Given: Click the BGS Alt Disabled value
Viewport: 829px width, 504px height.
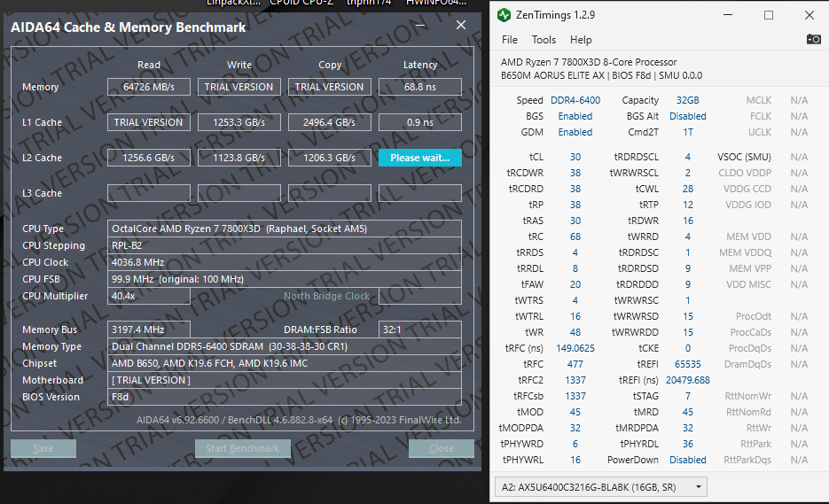Looking at the screenshot, I should 688,116.
